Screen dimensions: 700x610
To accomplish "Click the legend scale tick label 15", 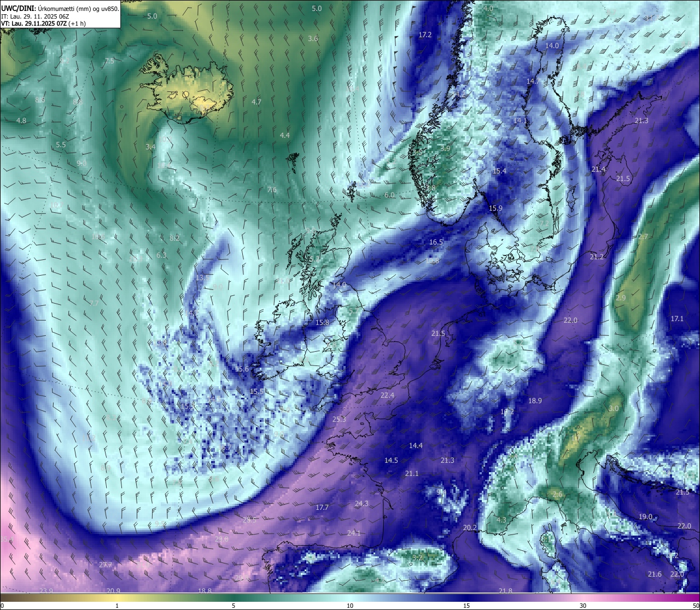I will (466, 606).
